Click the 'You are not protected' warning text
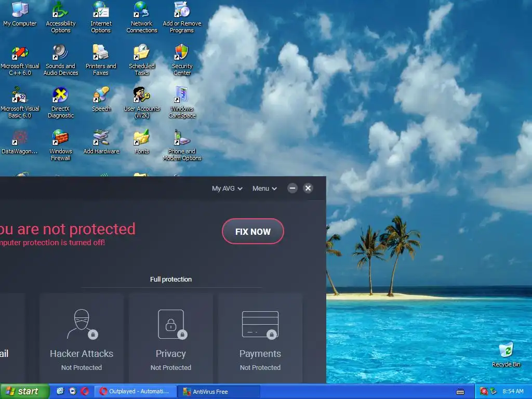532x399 pixels. click(x=68, y=229)
